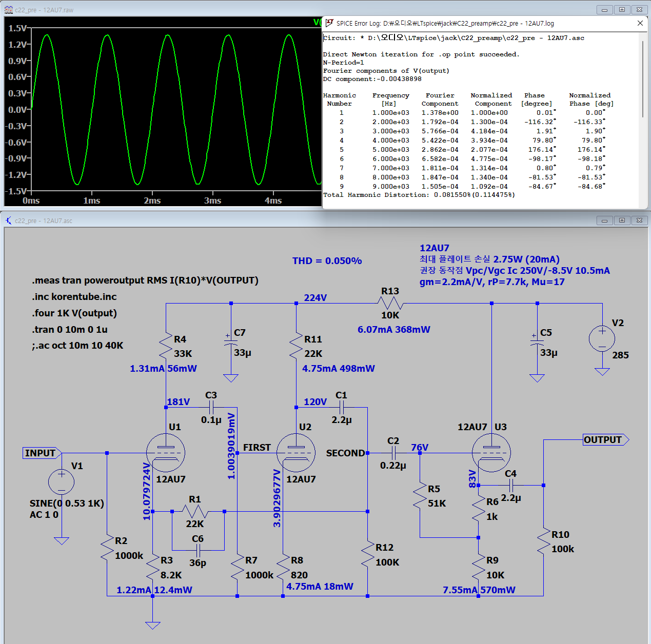Close the c22_pre 12AU7.asc schematic window

pyautogui.click(x=639, y=220)
